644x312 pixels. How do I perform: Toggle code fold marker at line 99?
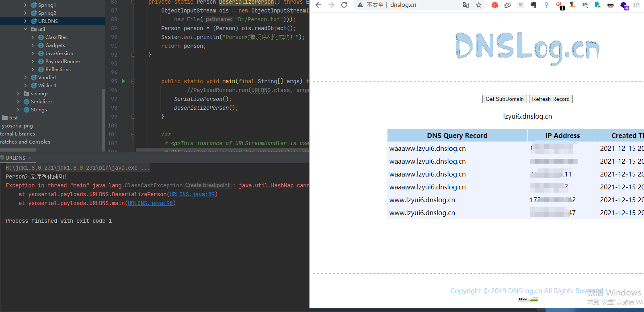click(133, 117)
